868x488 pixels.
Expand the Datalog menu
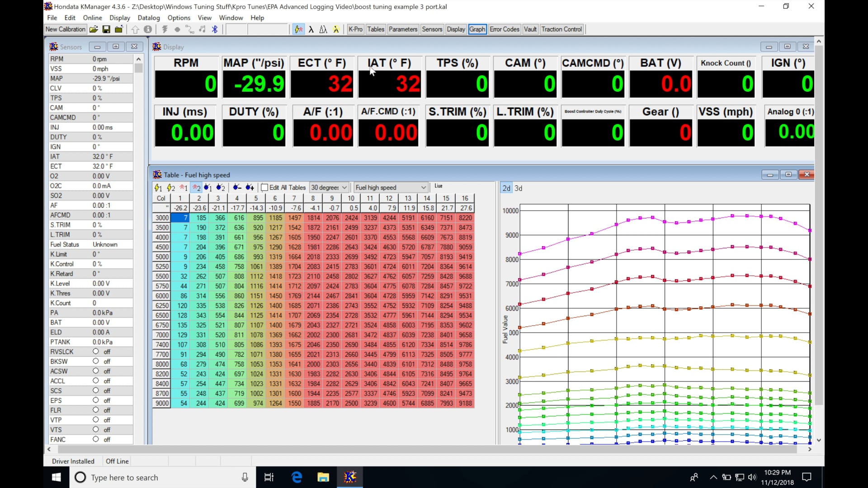[148, 18]
